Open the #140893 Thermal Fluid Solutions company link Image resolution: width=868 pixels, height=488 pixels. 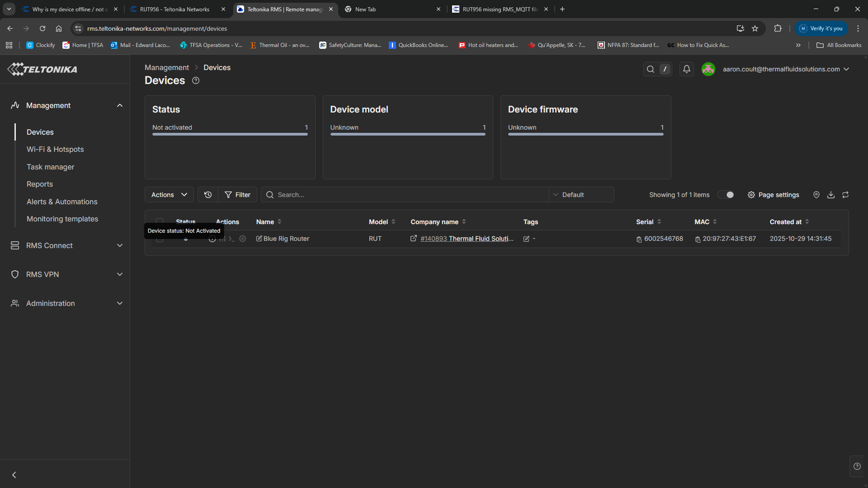[x=467, y=239]
